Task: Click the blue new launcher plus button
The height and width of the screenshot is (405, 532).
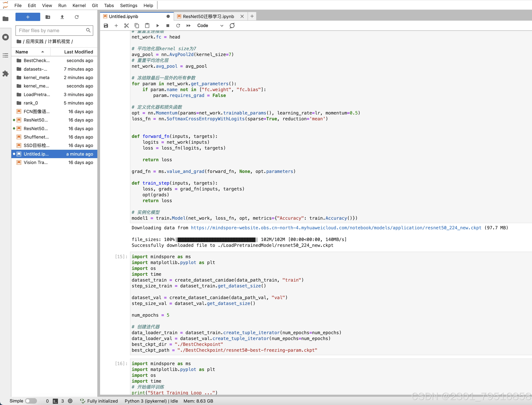Action: [28, 17]
